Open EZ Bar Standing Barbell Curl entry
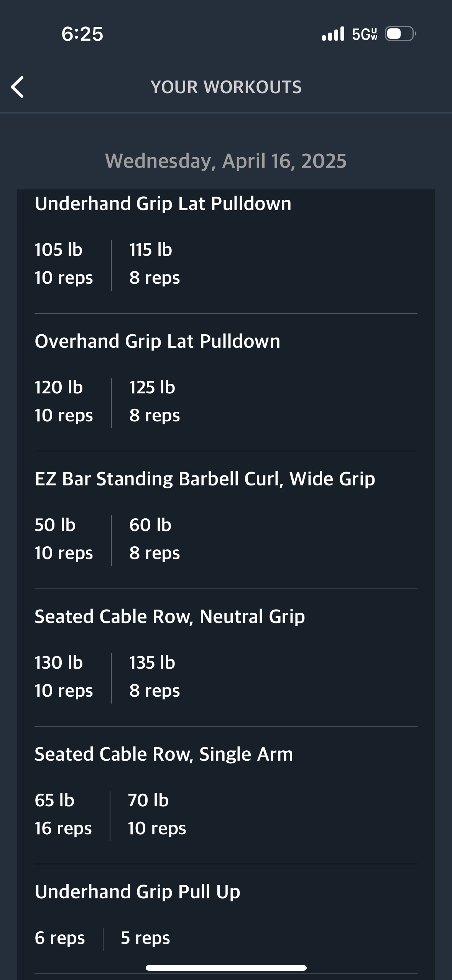This screenshot has width=452, height=980. pyautogui.click(x=205, y=478)
